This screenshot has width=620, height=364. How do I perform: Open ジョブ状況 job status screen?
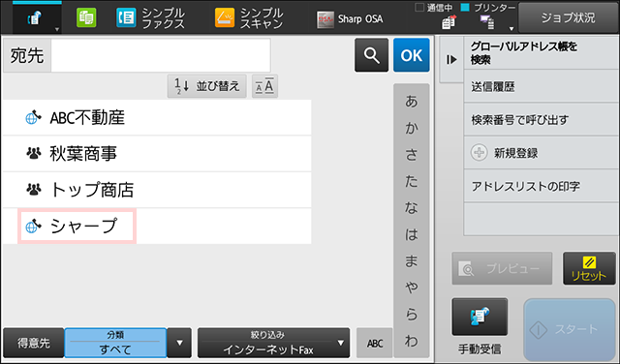[568, 17]
